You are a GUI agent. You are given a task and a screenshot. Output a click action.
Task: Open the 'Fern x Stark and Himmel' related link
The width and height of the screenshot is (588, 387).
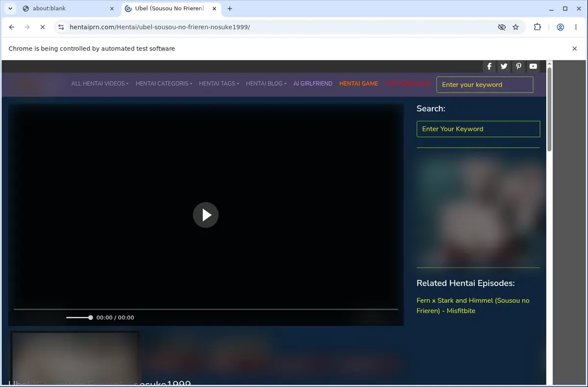point(473,306)
